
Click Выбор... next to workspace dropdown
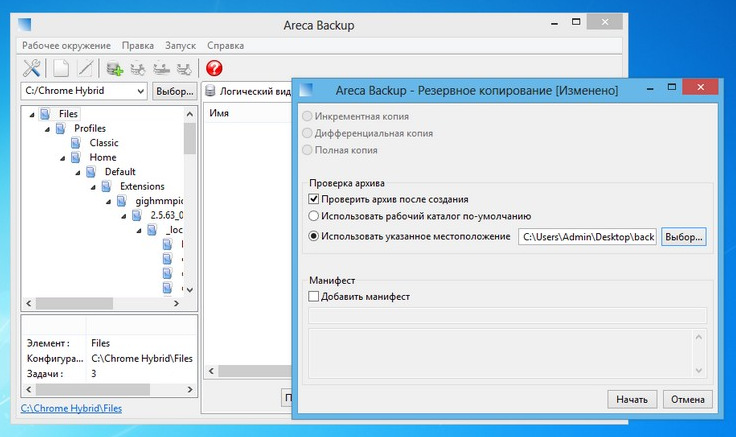[175, 91]
